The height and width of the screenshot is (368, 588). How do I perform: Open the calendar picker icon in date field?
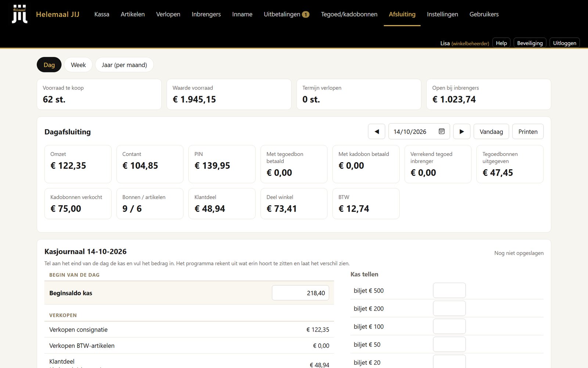click(x=442, y=131)
